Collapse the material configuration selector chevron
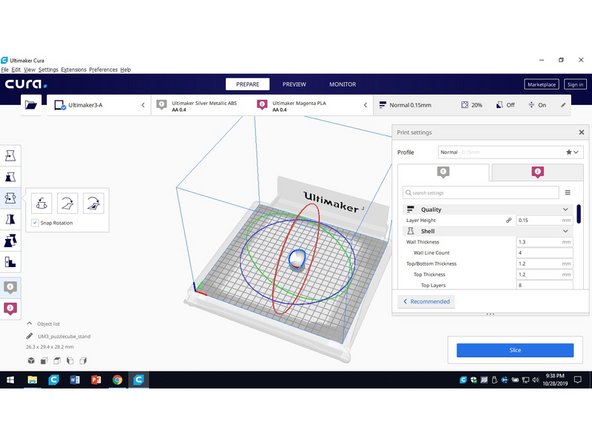The image size is (592, 444). [x=365, y=105]
